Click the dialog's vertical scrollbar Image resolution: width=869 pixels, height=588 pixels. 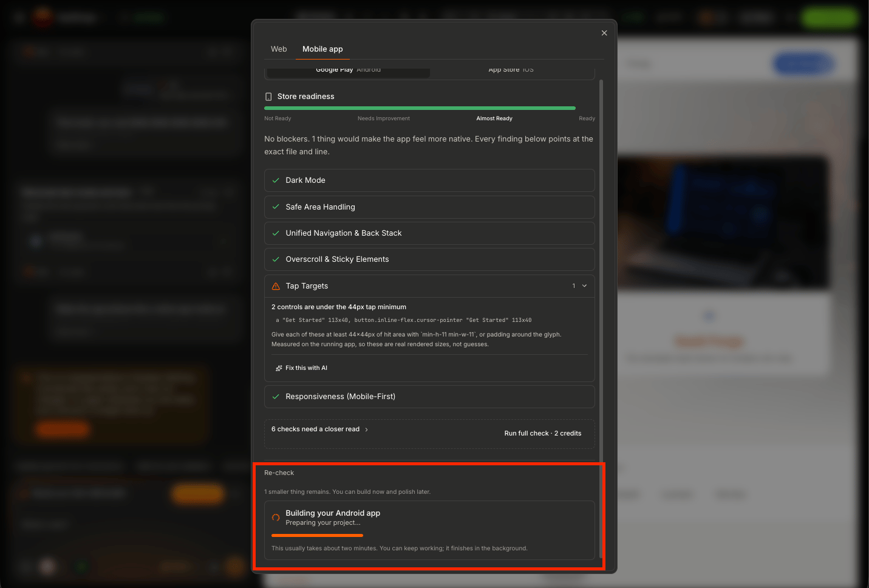pyautogui.click(x=601, y=318)
